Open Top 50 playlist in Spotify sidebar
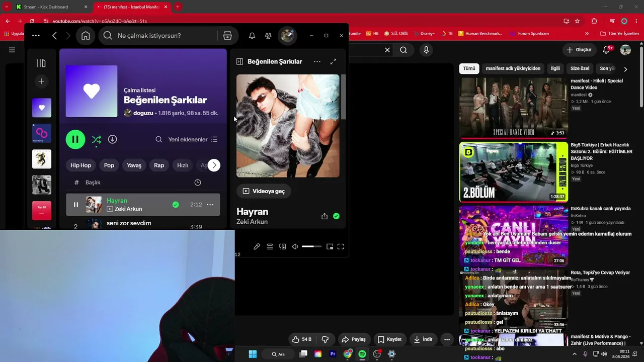644x362 pixels. coord(42,211)
